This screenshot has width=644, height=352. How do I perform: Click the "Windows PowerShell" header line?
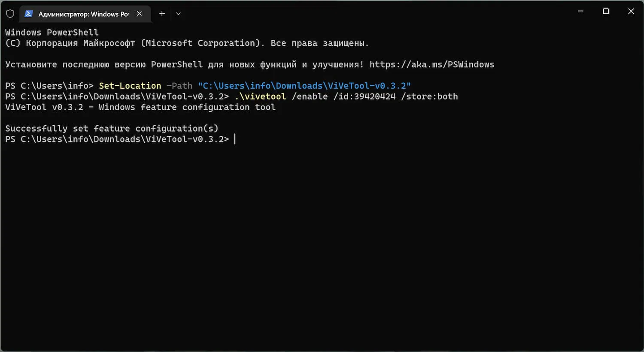(52, 33)
